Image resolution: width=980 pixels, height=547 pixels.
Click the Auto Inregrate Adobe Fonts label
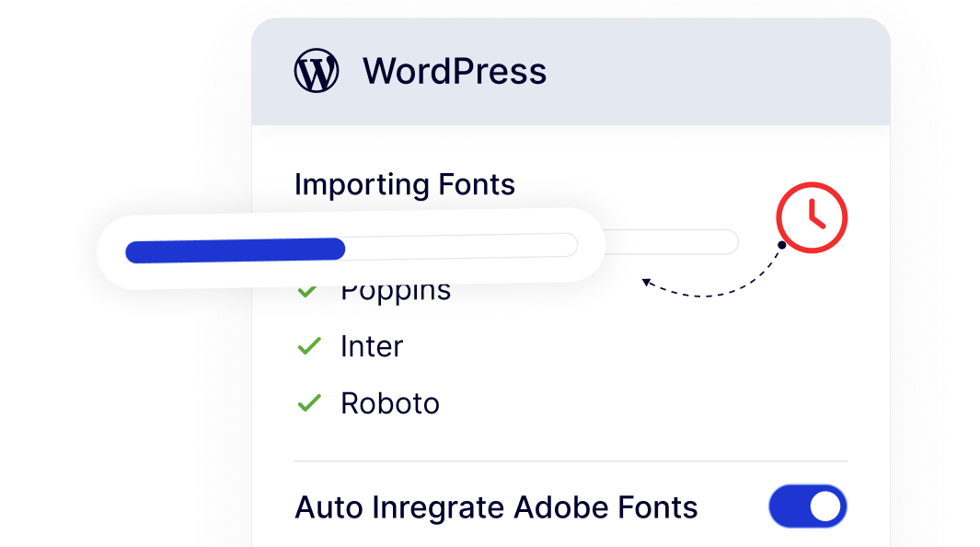pyautogui.click(x=496, y=507)
